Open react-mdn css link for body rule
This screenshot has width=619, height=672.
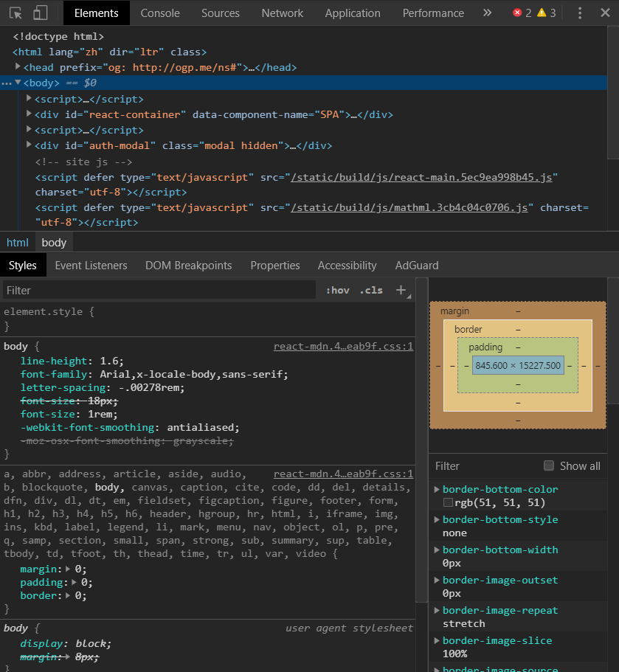(343, 346)
